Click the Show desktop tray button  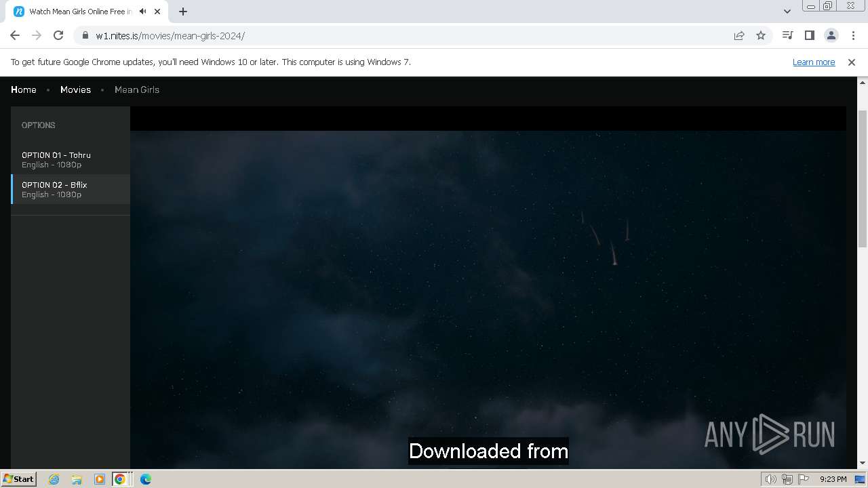point(860,479)
